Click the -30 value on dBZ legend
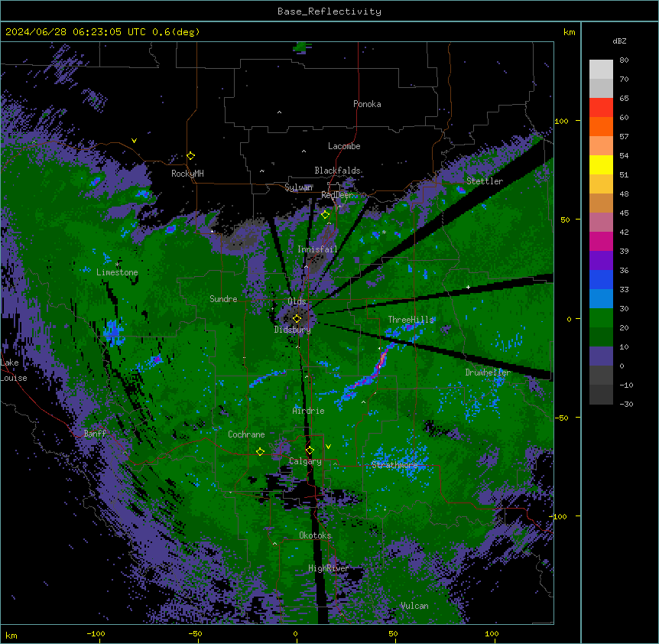The width and height of the screenshot is (659, 644). point(626,404)
